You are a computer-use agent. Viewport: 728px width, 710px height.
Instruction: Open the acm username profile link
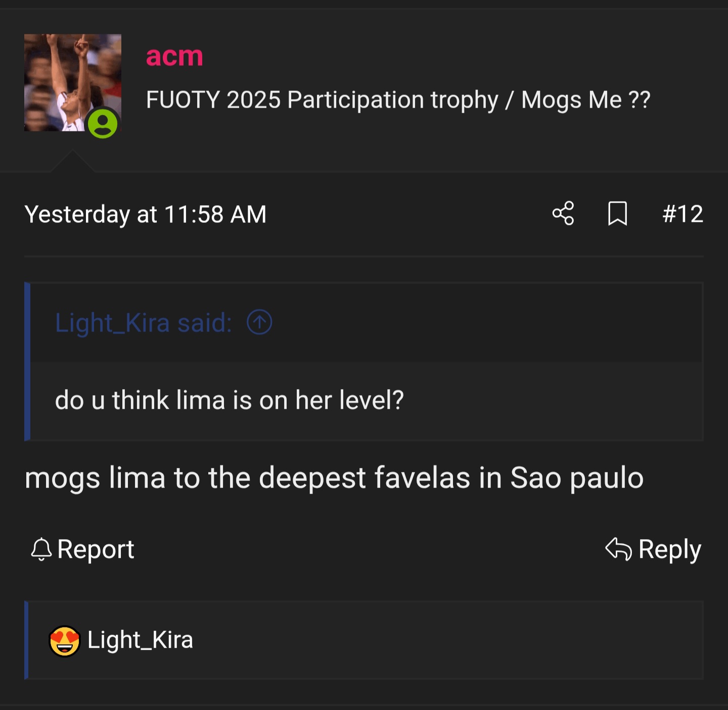click(x=174, y=56)
